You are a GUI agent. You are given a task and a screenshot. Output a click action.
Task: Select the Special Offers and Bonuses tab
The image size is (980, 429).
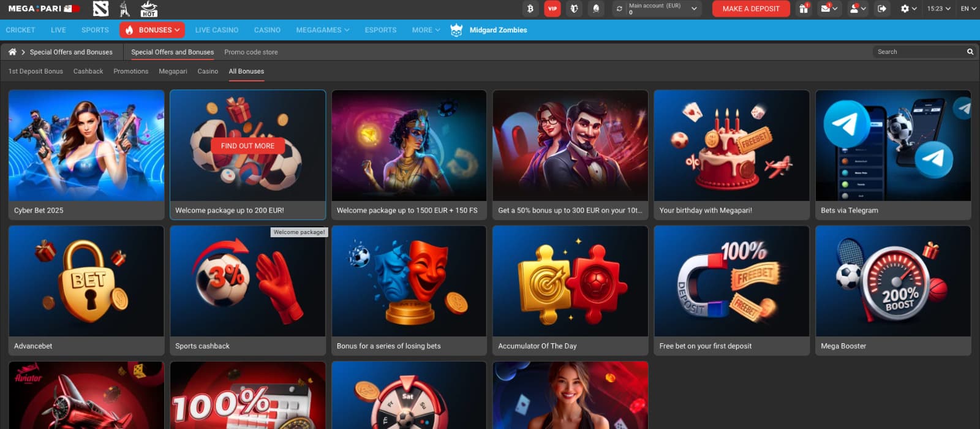point(173,52)
